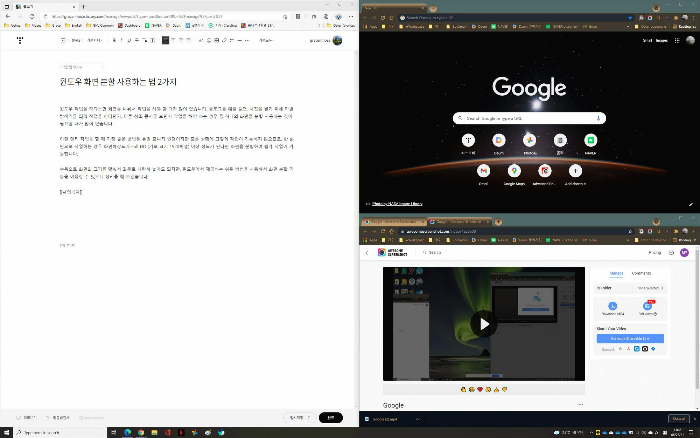This screenshot has height=438, width=700.
Task: Click the profile picture in the Tistory editor header
Action: point(337,40)
